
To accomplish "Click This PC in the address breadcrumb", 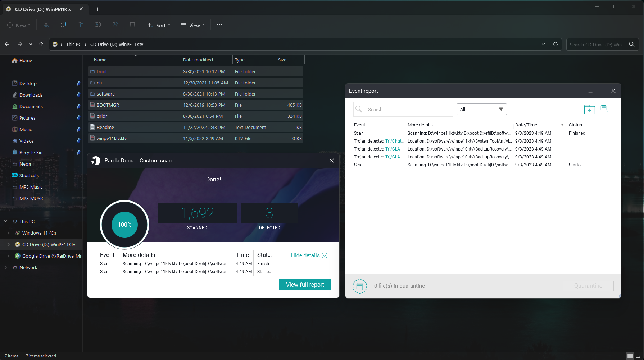I will (74, 44).
